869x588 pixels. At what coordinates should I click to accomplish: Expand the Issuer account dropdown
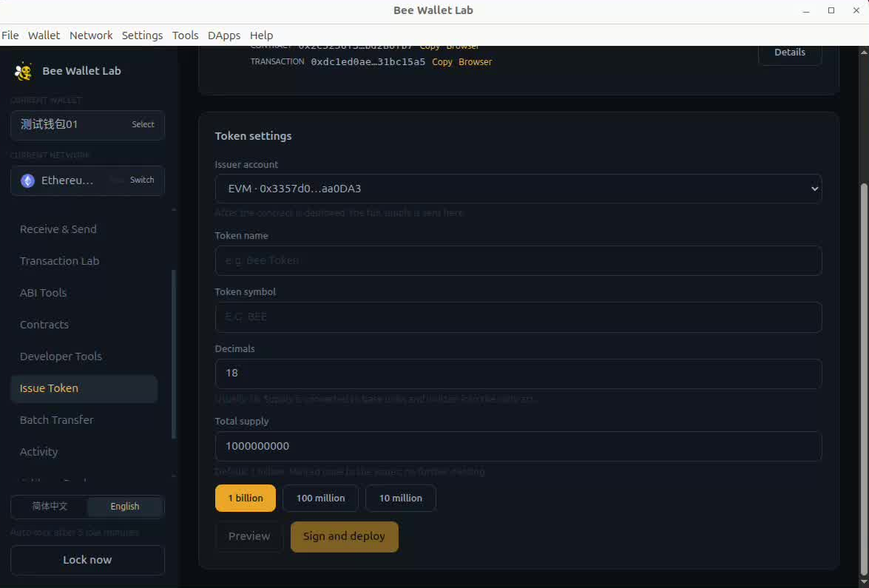pos(518,189)
